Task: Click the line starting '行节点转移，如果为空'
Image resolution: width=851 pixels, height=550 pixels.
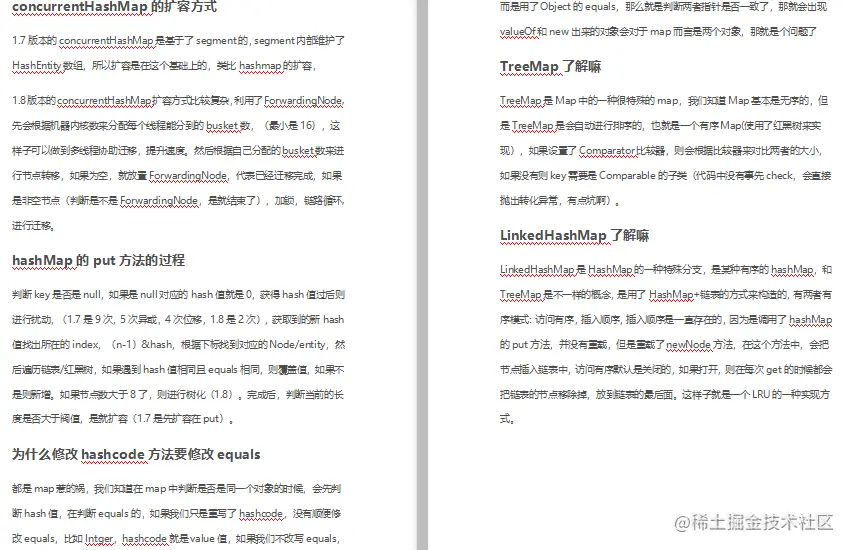Action: pos(177,176)
